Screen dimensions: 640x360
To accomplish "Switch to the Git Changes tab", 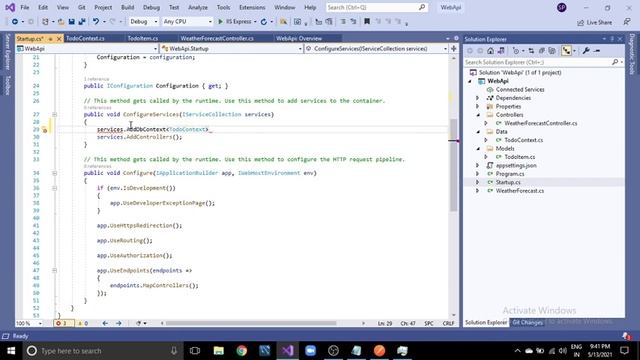I will 527,322.
